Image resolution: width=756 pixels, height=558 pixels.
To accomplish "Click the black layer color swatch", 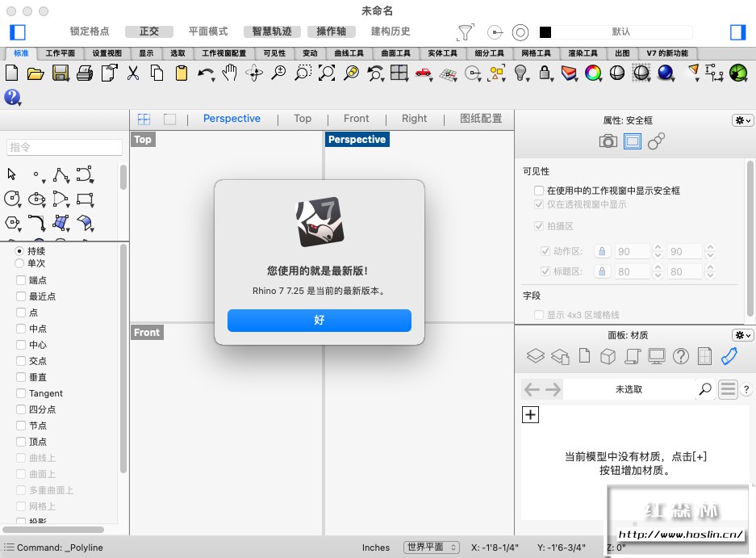I will tap(545, 31).
